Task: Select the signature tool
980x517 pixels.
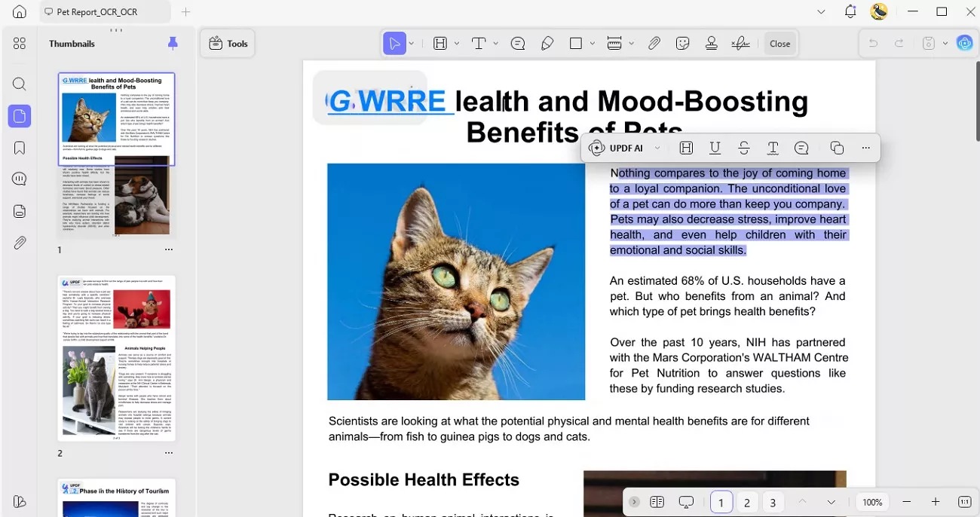Action: [x=741, y=44]
